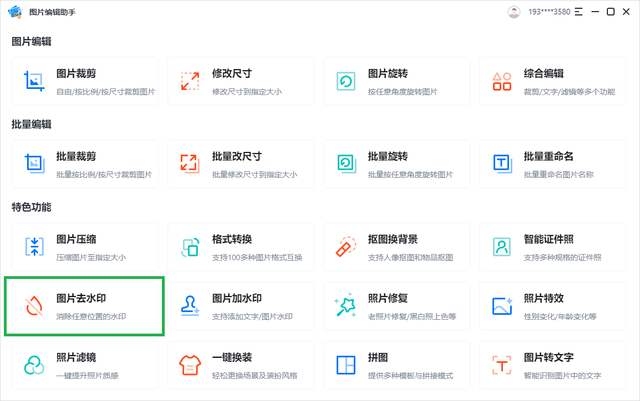The width and height of the screenshot is (640, 401).
Task: Select the 图片压缩 compress image icon
Action: coord(35,247)
